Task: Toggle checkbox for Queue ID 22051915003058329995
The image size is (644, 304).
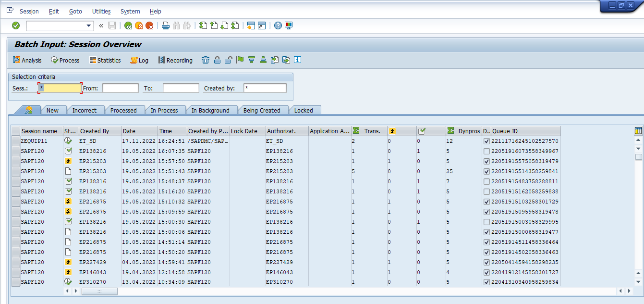Action: pos(487,222)
